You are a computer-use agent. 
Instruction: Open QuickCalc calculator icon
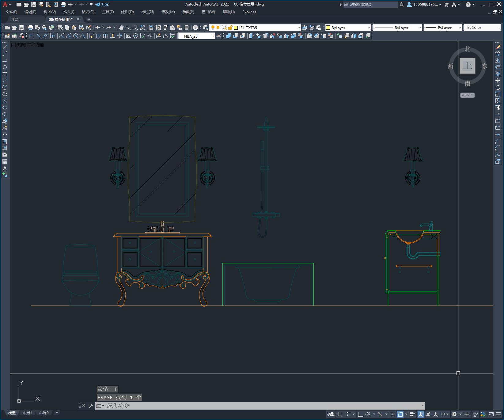coord(187,28)
